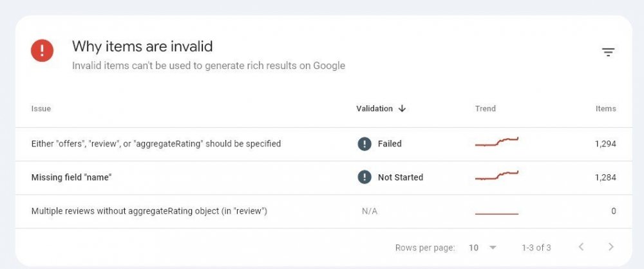Go to previous page arrow
The width and height of the screenshot is (644, 269).
click(581, 247)
